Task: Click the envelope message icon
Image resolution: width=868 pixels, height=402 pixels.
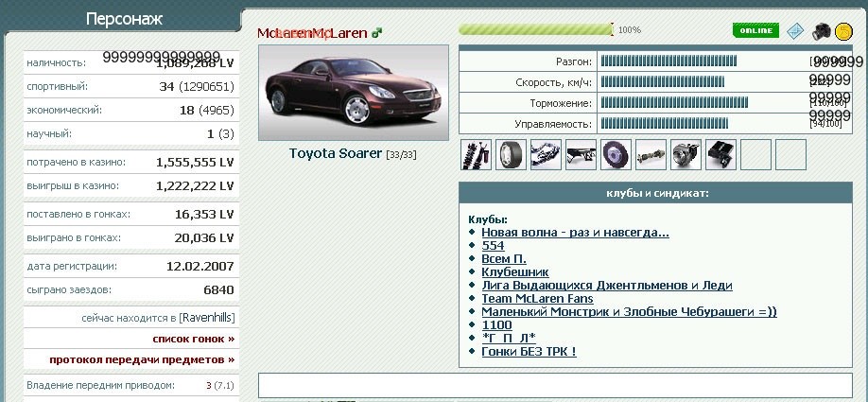Action: 795,31
